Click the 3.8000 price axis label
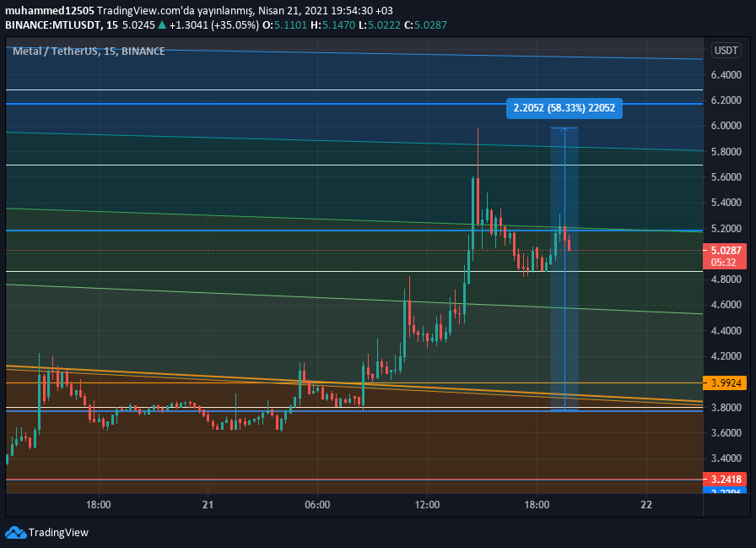This screenshot has width=756, height=548. click(726, 407)
